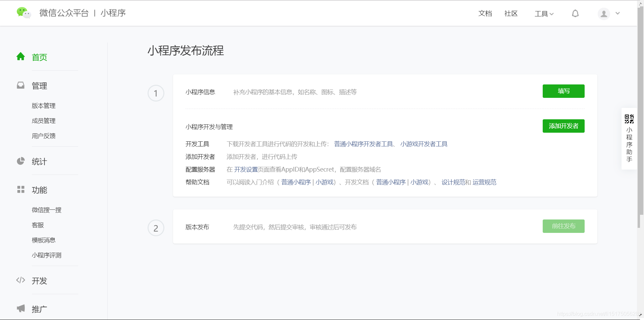Select 首页 in the sidebar
644x320 pixels.
[39, 57]
